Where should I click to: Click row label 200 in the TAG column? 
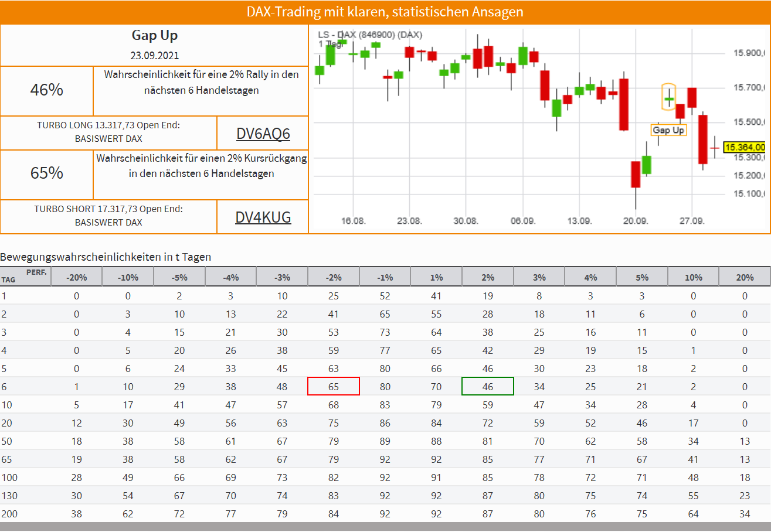(9, 514)
